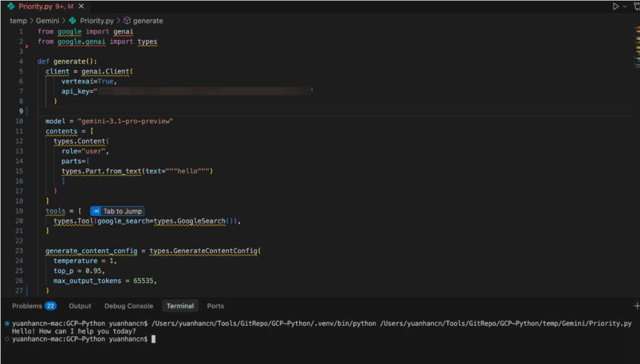Click the Priority.py path in the terminal command
Screen dimensions: 640x364
[x=506, y=324]
